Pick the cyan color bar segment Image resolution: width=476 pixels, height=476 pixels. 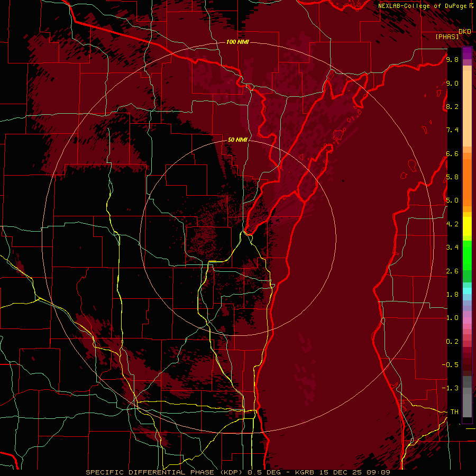pyautogui.click(x=467, y=291)
